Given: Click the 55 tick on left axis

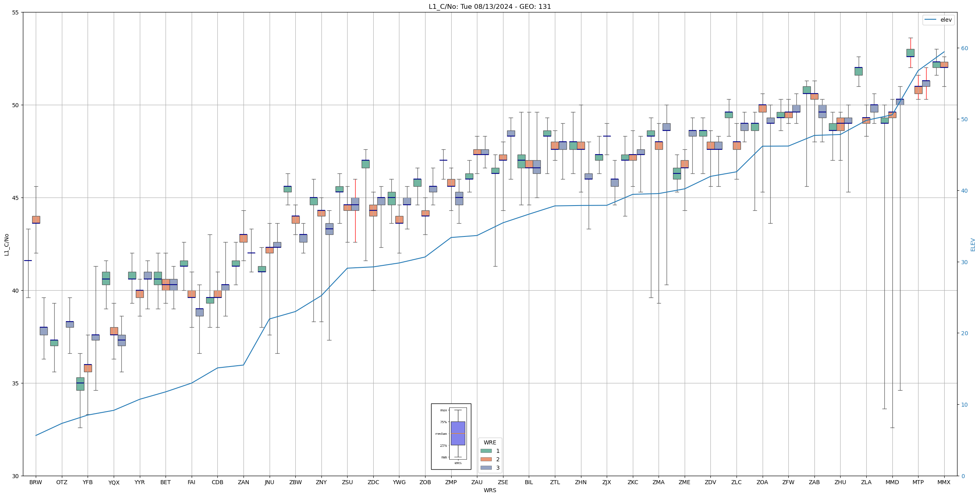Looking at the screenshot, I should pos(16,12).
